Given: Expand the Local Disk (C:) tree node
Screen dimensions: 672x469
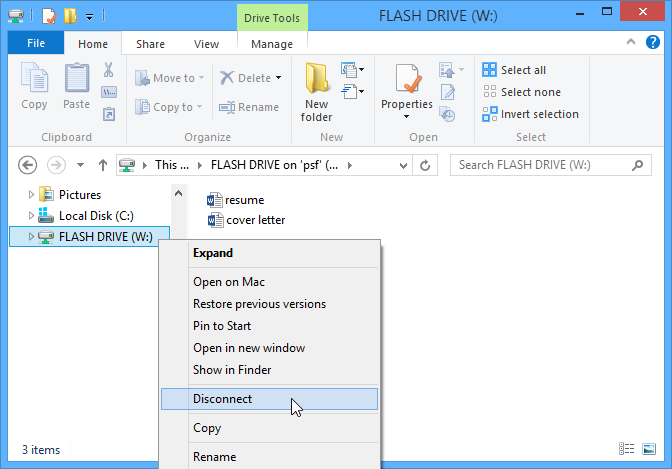Looking at the screenshot, I should [31, 216].
